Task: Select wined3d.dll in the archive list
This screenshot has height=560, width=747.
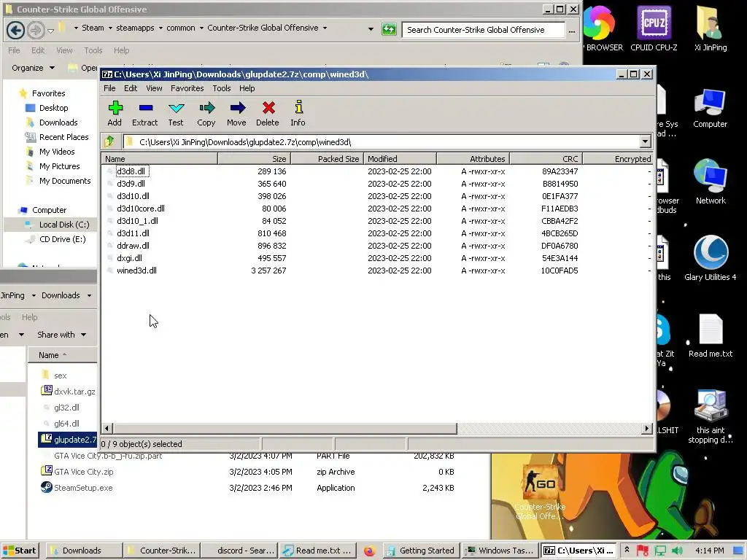Action: [136, 271]
